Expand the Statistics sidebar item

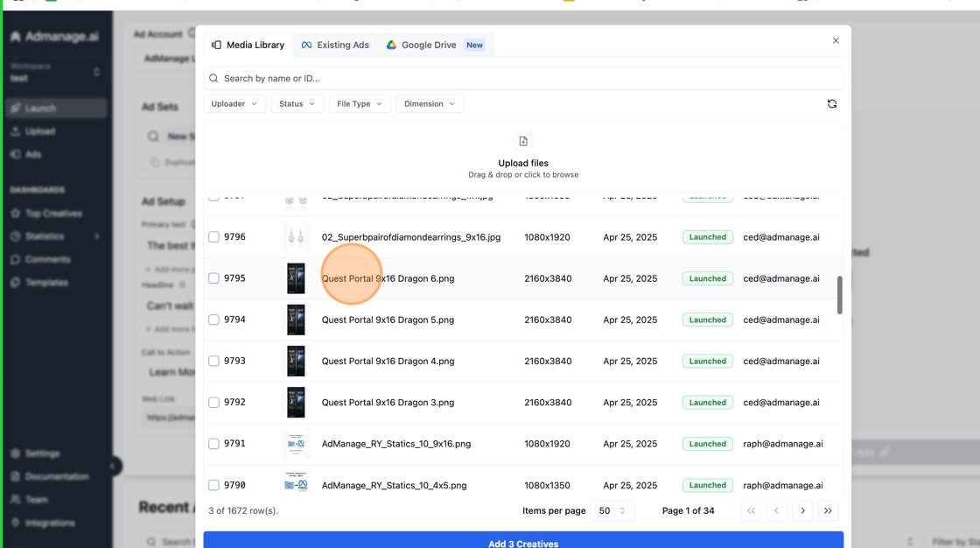coord(56,236)
